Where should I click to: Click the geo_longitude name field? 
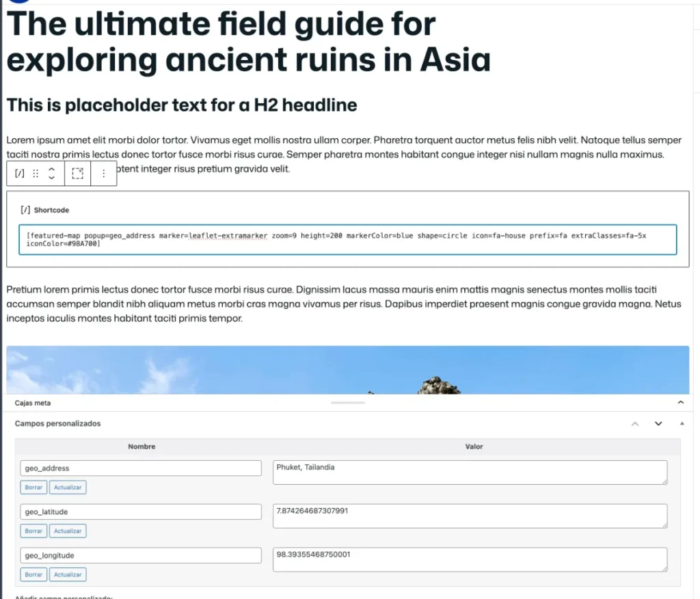pos(141,556)
